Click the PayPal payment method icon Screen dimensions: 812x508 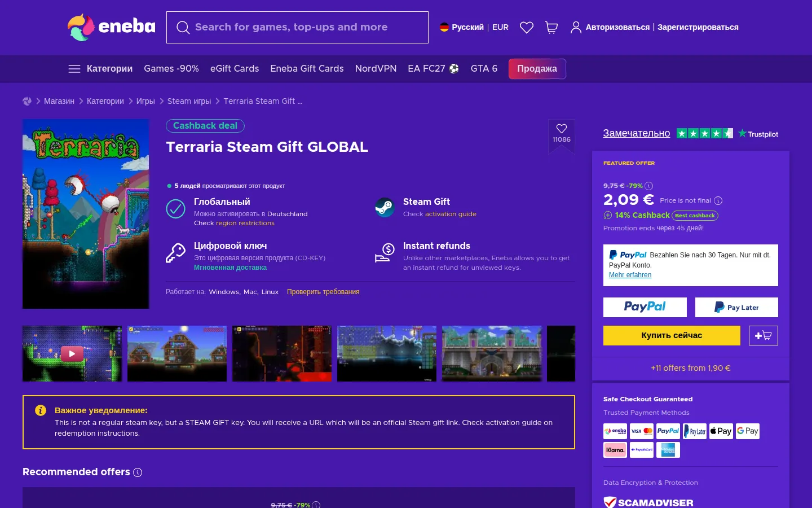[x=668, y=431]
